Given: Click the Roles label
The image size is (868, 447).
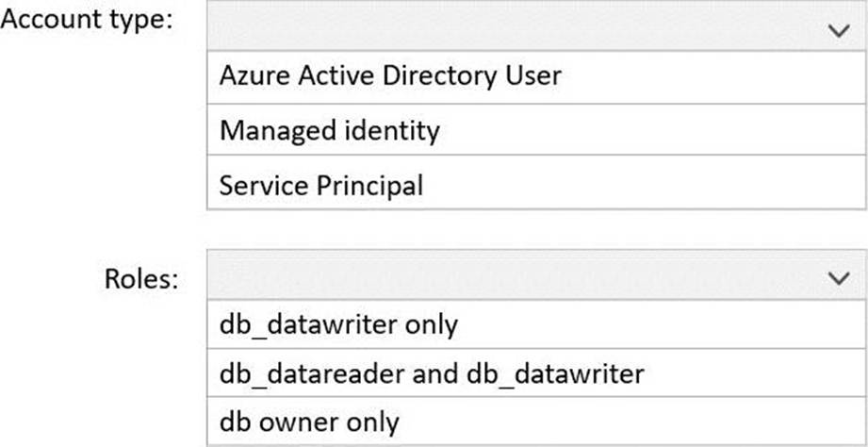Looking at the screenshot, I should tap(141, 278).
